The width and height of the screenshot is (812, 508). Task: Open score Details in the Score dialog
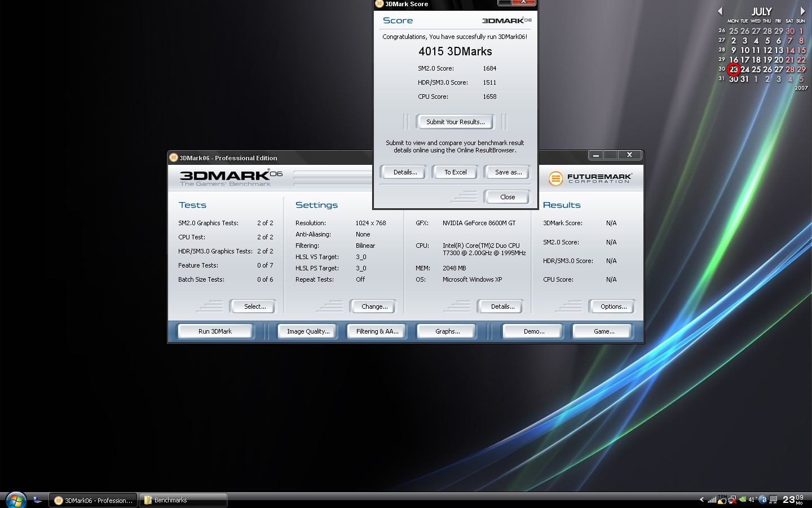click(405, 172)
